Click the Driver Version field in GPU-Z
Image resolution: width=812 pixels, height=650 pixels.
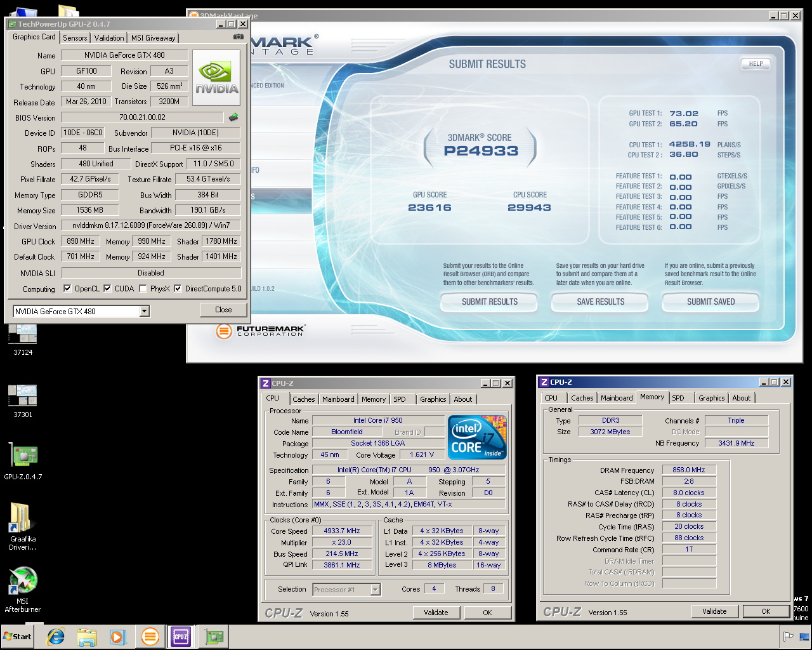click(x=151, y=225)
